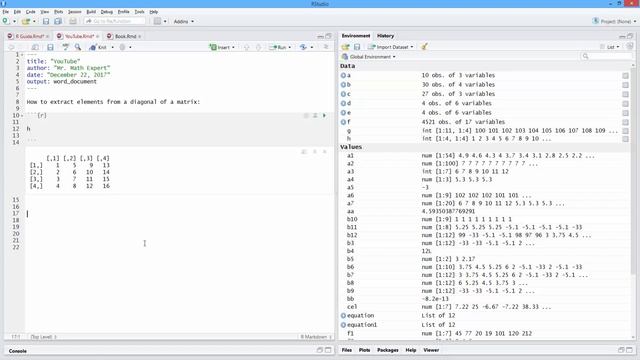640x360 pixels.
Task: Click the Open File folder icon
Action: tap(25, 21)
